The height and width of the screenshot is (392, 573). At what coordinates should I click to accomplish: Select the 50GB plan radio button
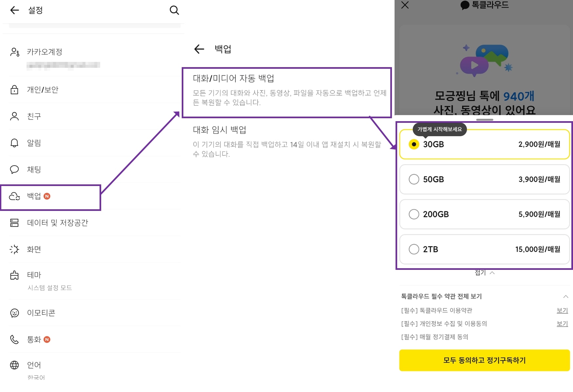(414, 179)
